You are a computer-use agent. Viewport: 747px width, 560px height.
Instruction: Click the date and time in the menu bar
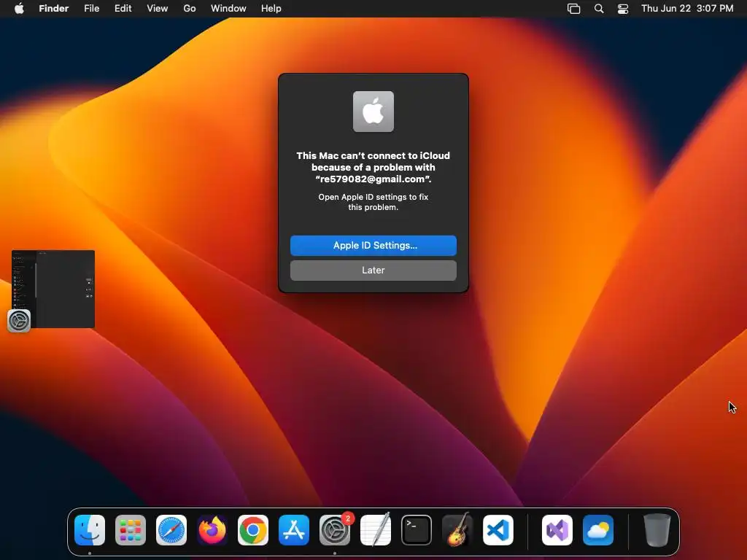(x=687, y=9)
